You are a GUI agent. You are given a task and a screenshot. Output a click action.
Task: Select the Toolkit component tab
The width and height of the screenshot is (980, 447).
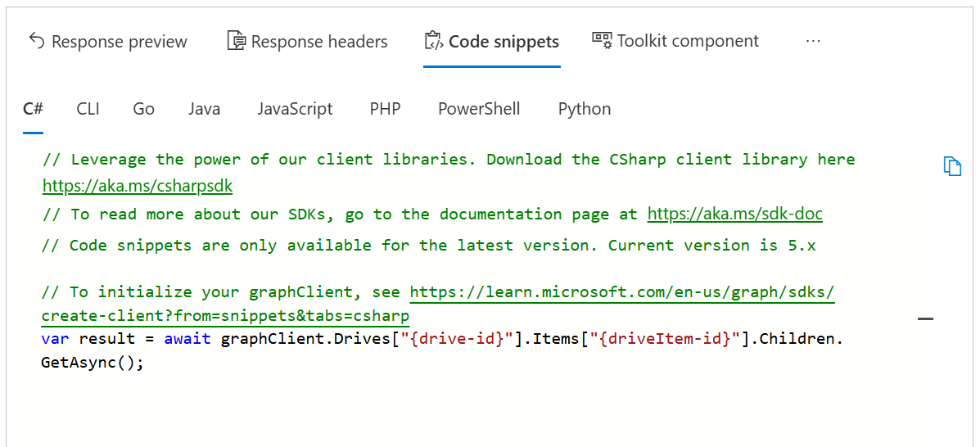click(688, 41)
